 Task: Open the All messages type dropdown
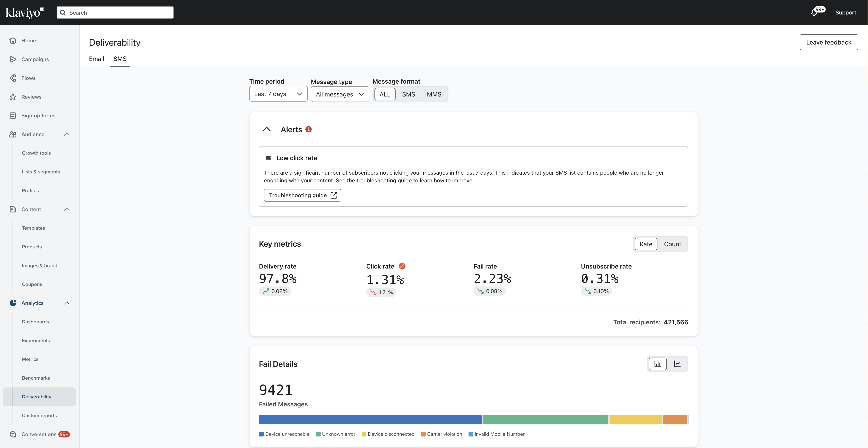(340, 94)
